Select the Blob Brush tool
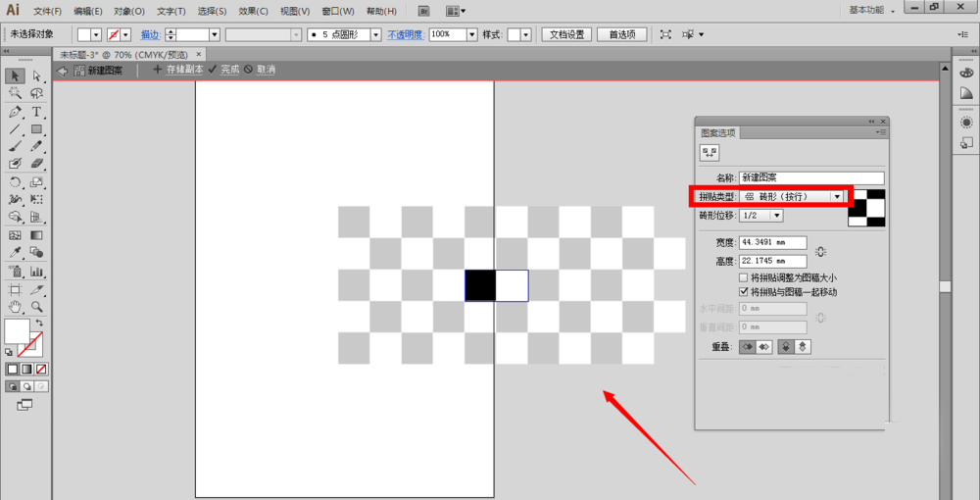The width and height of the screenshot is (980, 500). tap(15, 163)
